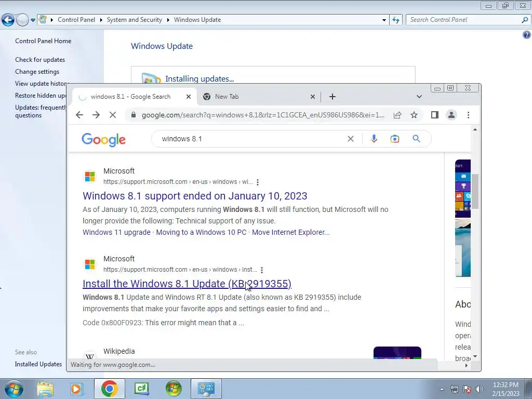Start a voice search with the microphone
Screen dimensions: 532x399
coord(374,139)
